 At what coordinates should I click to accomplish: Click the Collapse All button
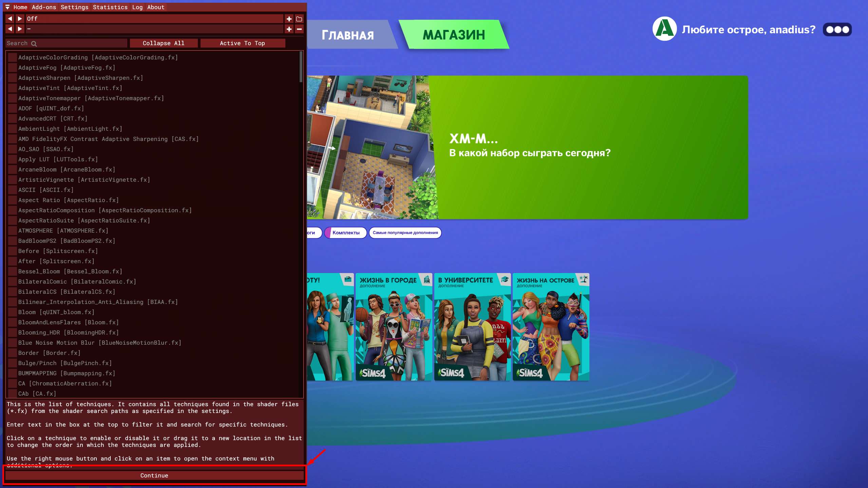tap(164, 43)
